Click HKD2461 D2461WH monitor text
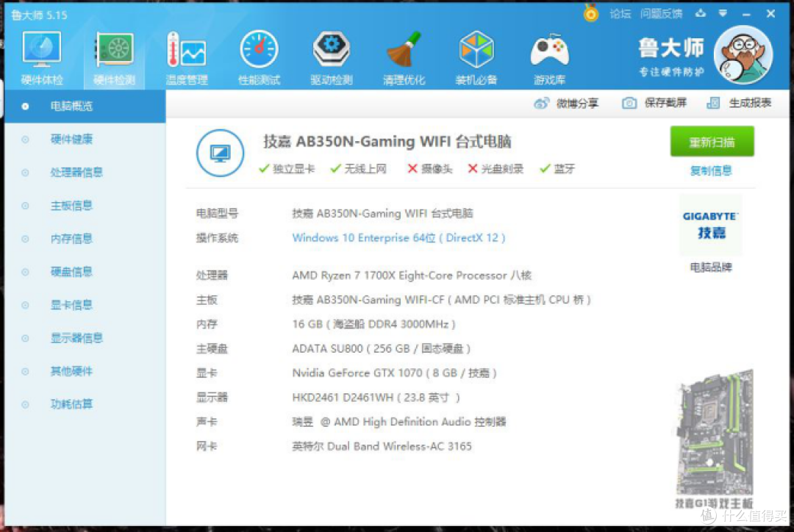Viewport: 794px width, 532px height. [x=376, y=398]
